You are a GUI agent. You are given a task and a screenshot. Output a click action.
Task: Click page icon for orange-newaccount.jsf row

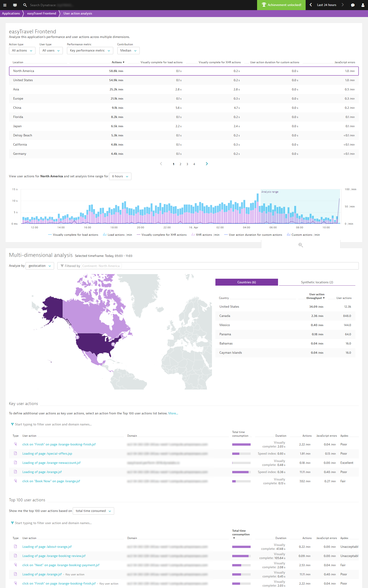[x=15, y=462]
